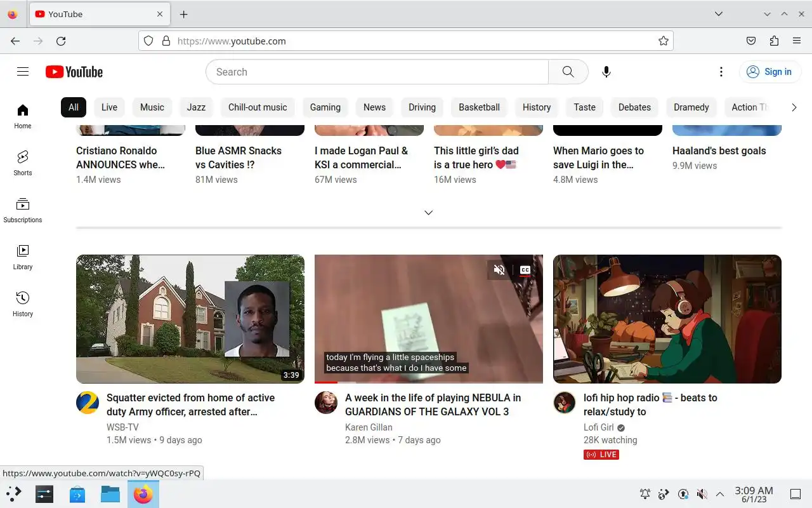This screenshot has width=812, height=508.
Task: Select the Driving category chip
Action: pos(422,107)
